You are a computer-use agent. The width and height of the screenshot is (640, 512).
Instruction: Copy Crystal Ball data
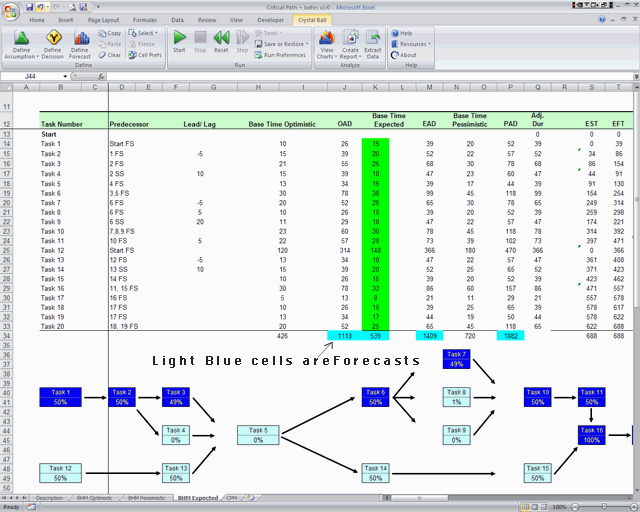pos(110,33)
